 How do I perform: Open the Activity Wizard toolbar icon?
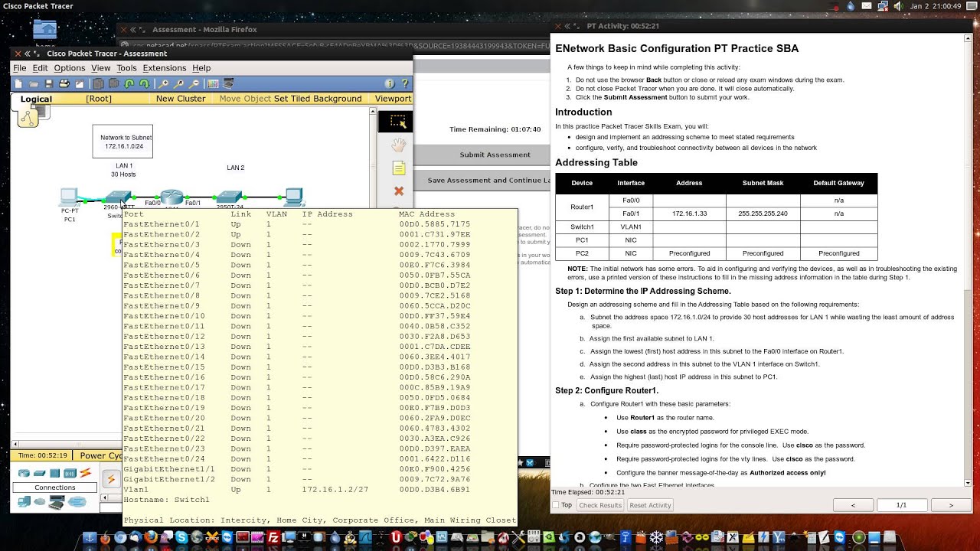pyautogui.click(x=79, y=83)
